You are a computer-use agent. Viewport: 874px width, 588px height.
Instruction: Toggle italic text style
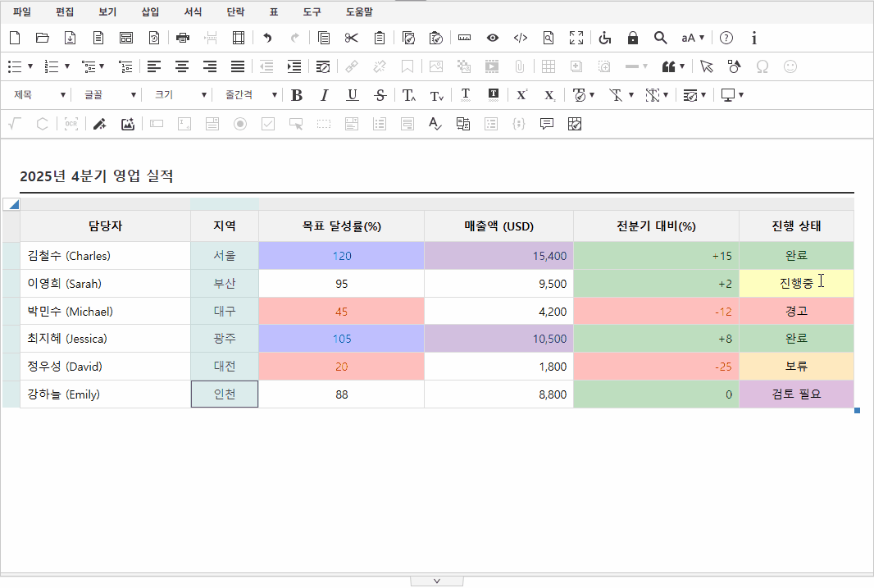tap(325, 95)
